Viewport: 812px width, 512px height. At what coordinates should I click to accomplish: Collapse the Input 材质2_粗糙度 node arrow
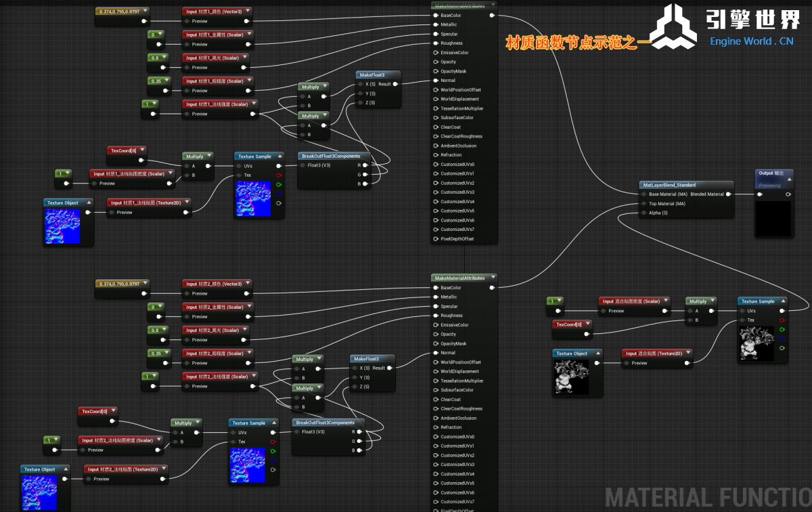coord(250,354)
